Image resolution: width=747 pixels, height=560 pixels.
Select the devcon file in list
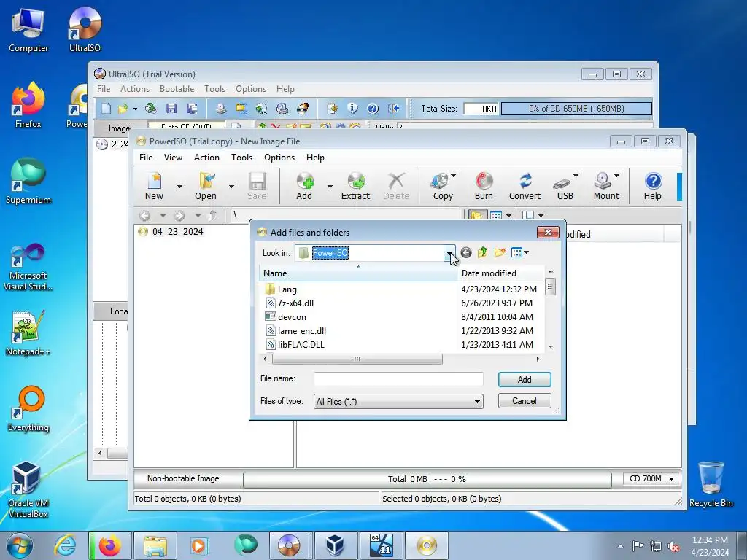(x=292, y=317)
